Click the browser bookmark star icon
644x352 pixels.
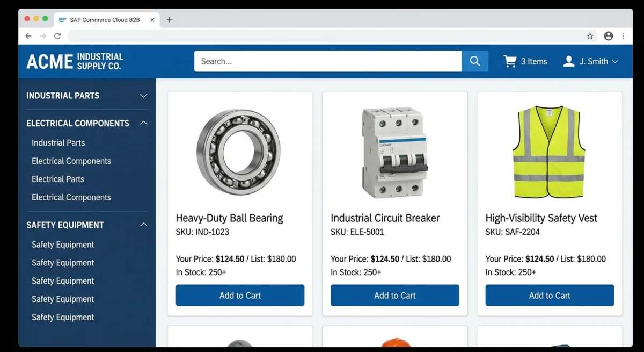590,36
